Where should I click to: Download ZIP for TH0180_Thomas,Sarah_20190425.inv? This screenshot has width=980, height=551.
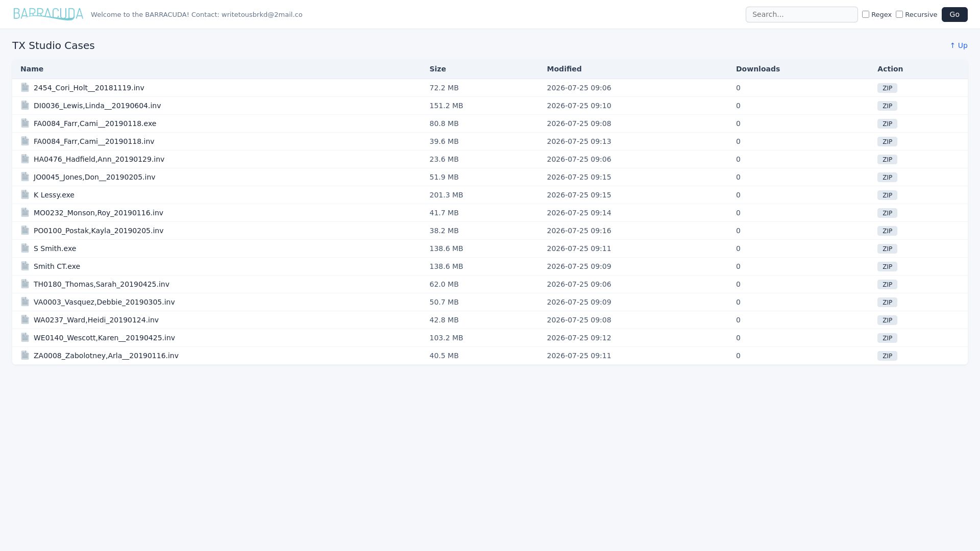tap(887, 284)
